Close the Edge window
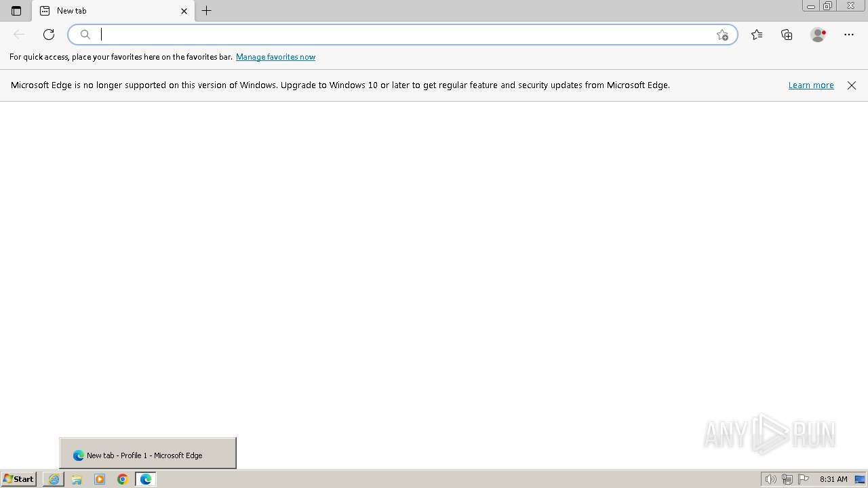The width and height of the screenshot is (868, 488). point(850,6)
